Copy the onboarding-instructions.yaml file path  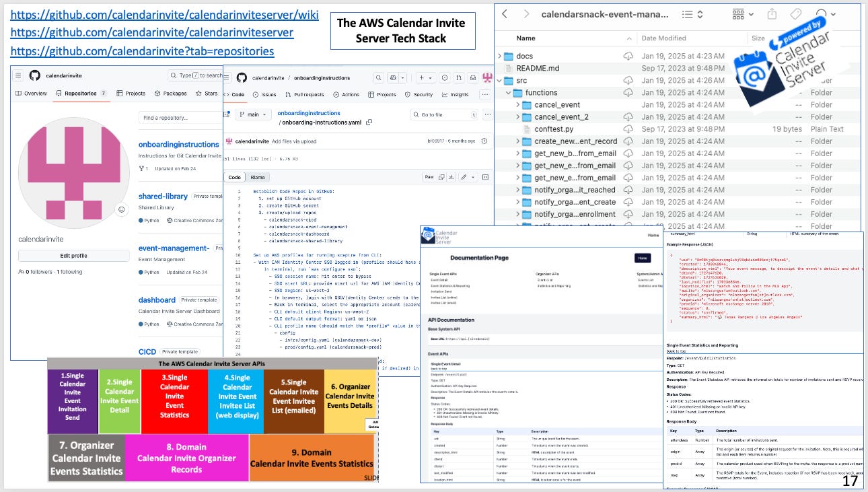pos(369,122)
